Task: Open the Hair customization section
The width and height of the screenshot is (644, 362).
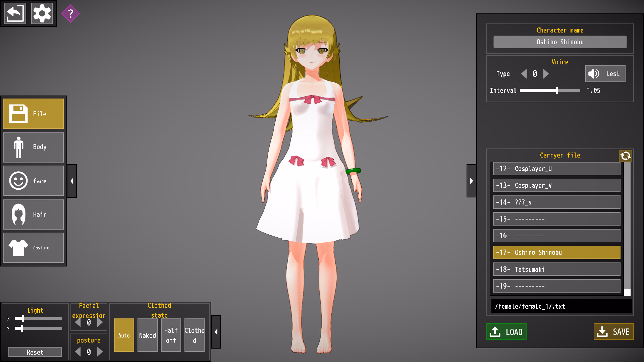Action: 34,215
